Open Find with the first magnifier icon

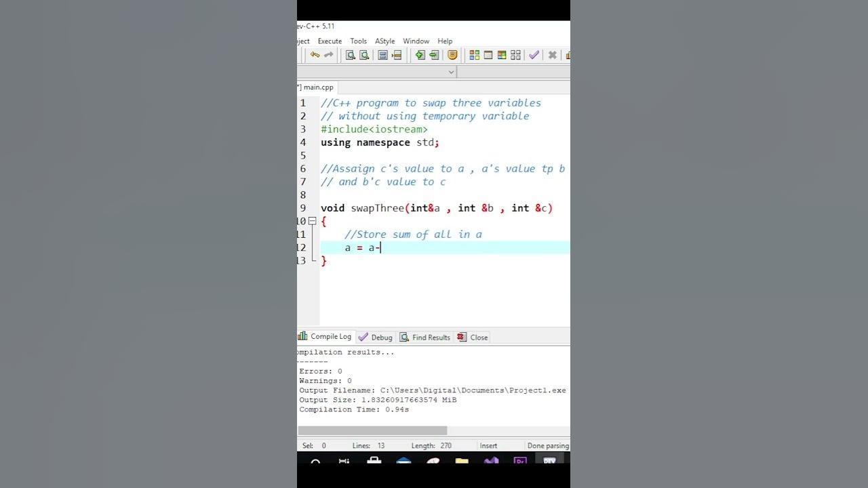coord(350,56)
